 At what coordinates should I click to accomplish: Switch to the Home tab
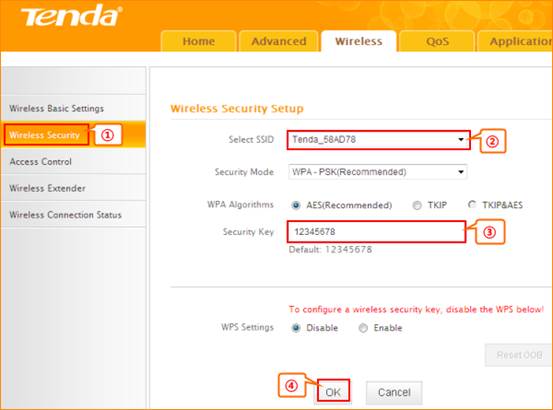[199, 41]
